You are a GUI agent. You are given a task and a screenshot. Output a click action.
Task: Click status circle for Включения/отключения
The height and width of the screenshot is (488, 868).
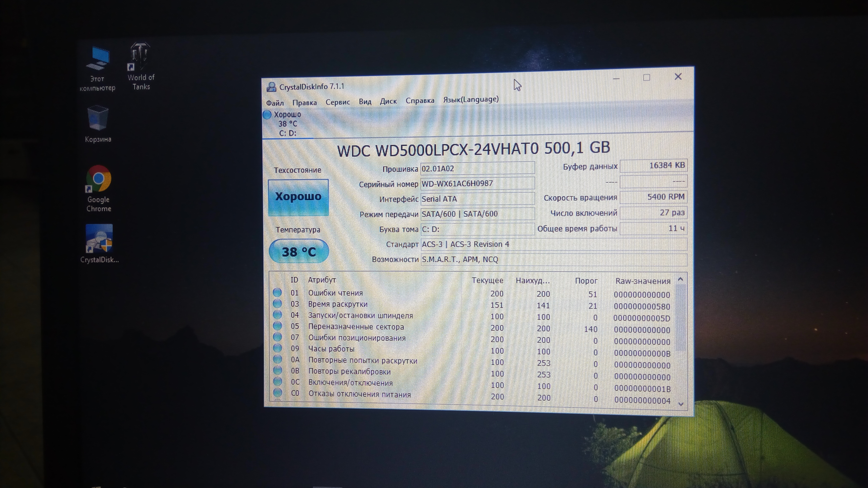coord(277,382)
